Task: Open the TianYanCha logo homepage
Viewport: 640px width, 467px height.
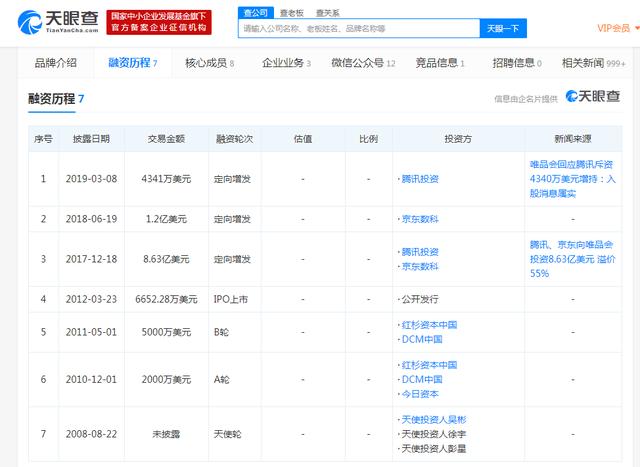Action: (x=58, y=22)
